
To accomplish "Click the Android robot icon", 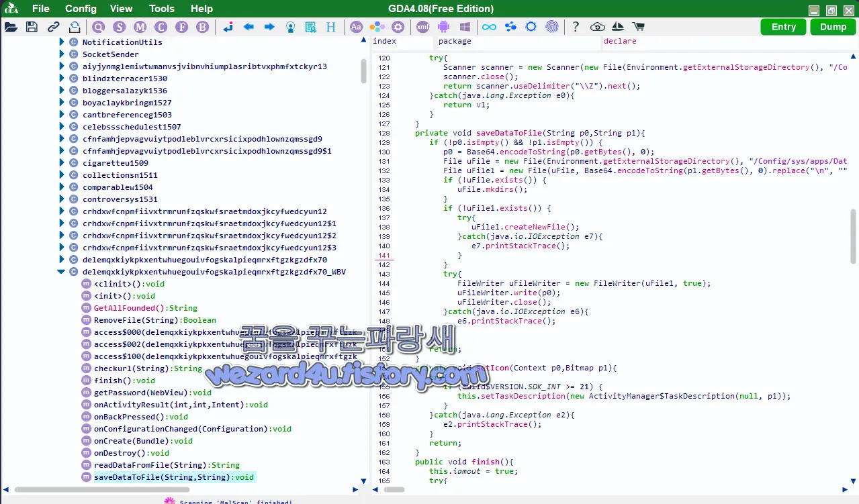I will [443, 27].
